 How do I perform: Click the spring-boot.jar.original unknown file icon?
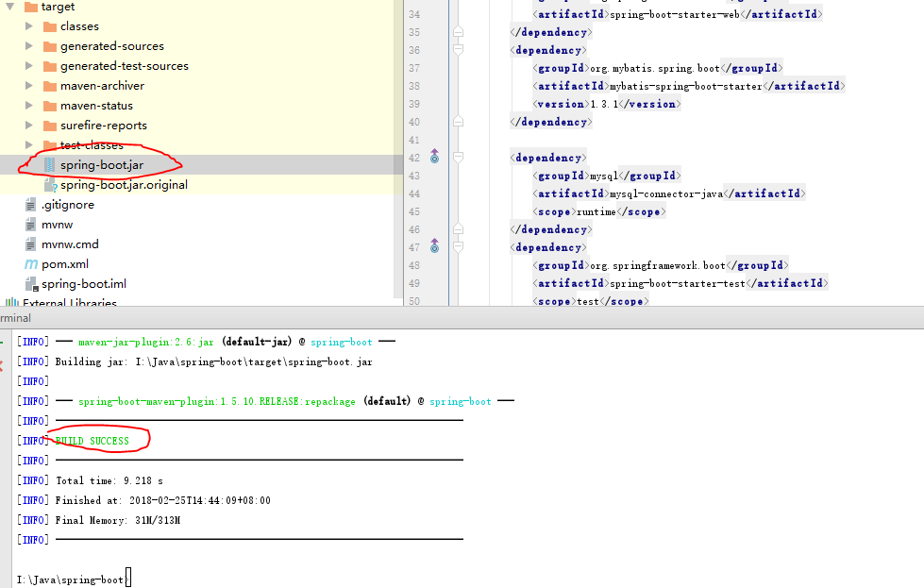click(x=51, y=185)
